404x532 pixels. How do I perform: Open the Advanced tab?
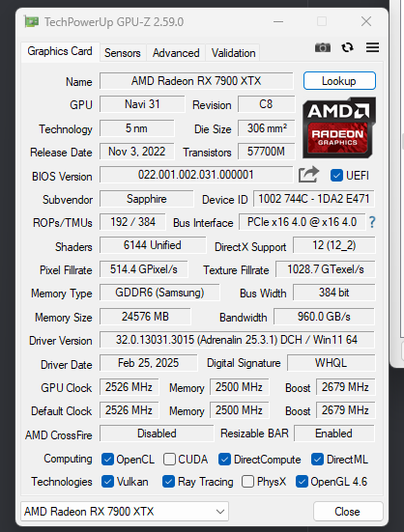click(176, 53)
